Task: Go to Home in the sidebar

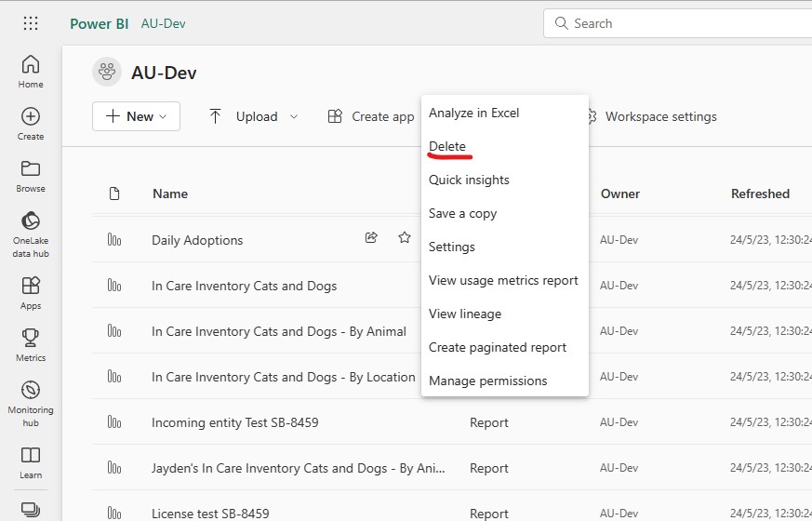Action: (31, 72)
